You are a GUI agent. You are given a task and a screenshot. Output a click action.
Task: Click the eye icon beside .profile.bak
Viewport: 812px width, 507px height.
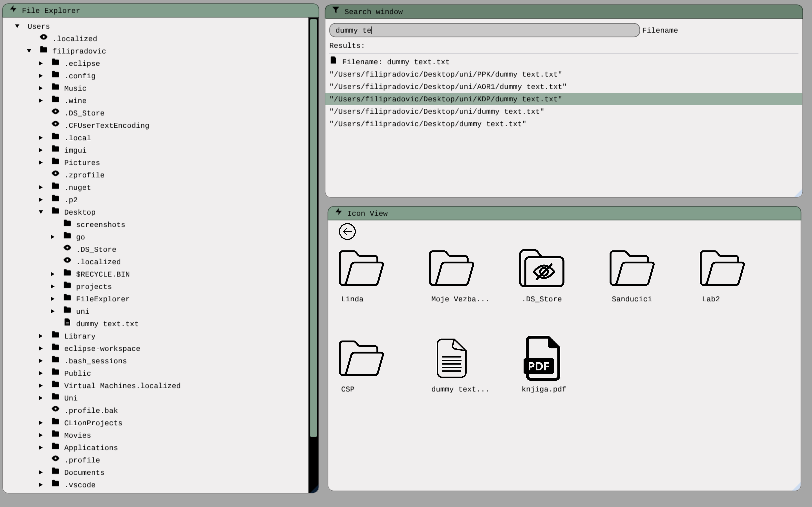55,409
